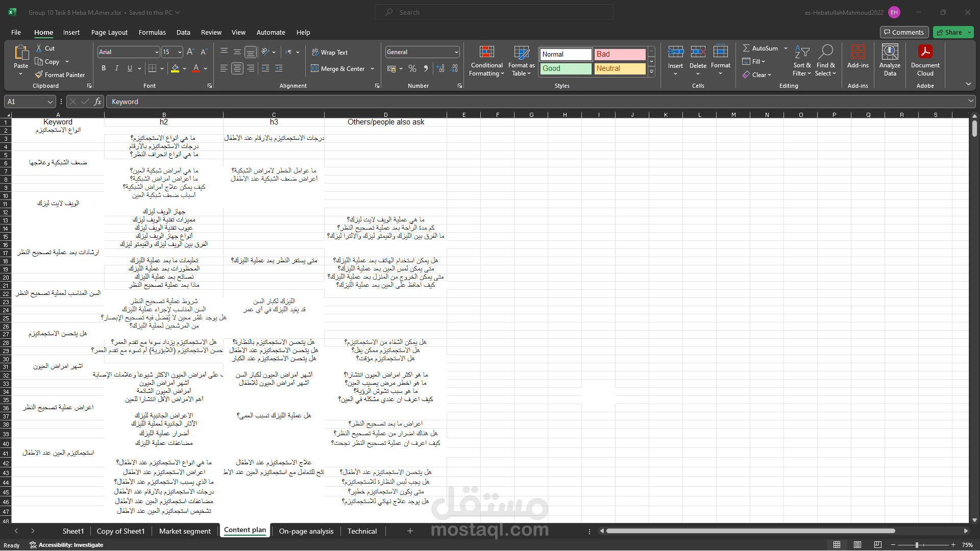Open Format as Table gallery
The height and width of the screenshot is (551, 980).
click(x=522, y=61)
